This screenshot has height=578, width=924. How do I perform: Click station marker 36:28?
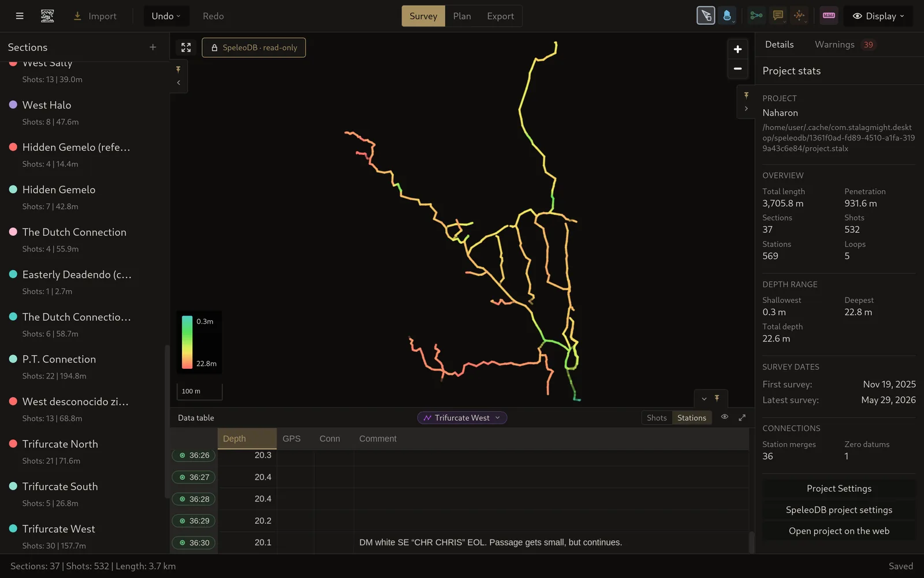pos(193,499)
